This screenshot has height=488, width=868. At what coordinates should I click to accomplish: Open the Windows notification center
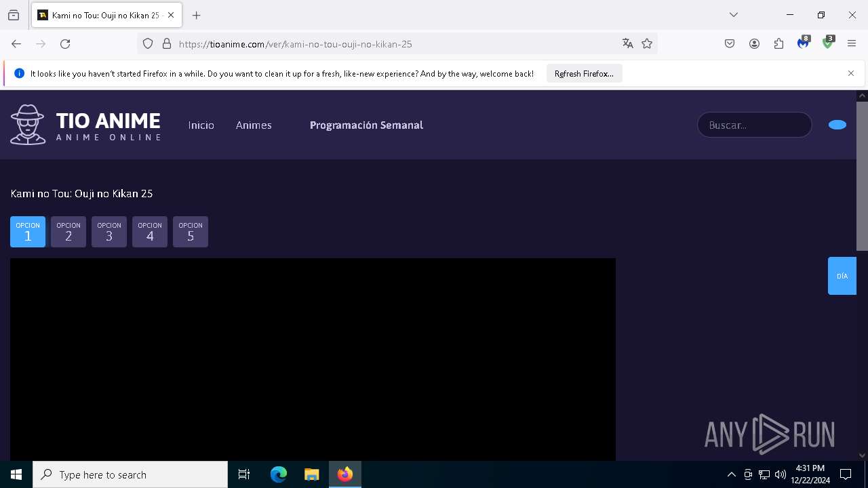[846, 474]
